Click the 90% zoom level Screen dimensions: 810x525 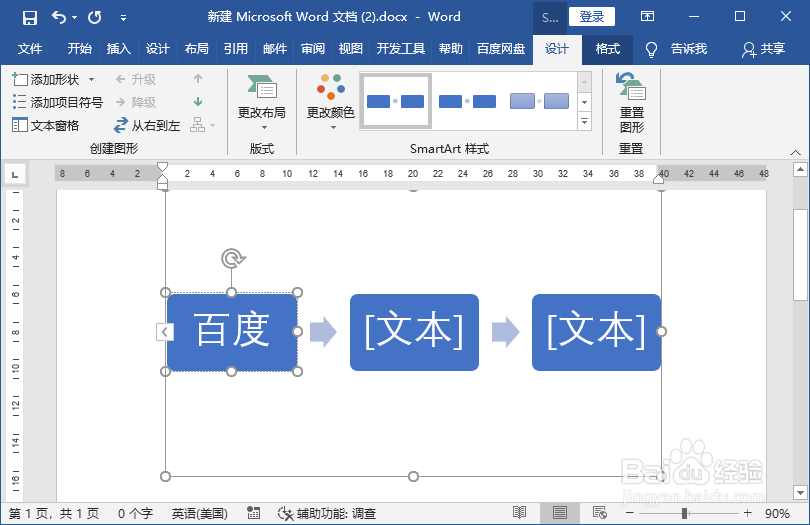777,514
